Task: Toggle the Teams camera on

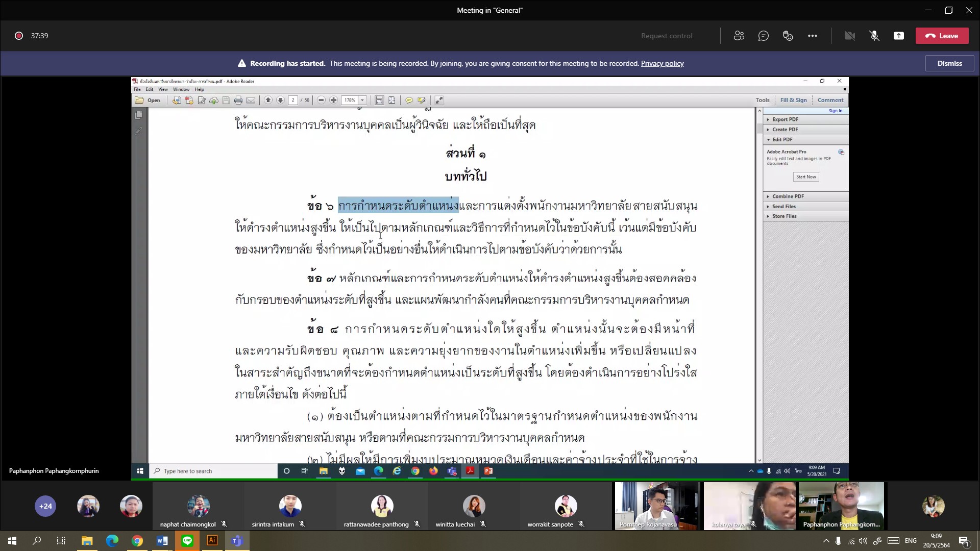Action: pos(849,36)
